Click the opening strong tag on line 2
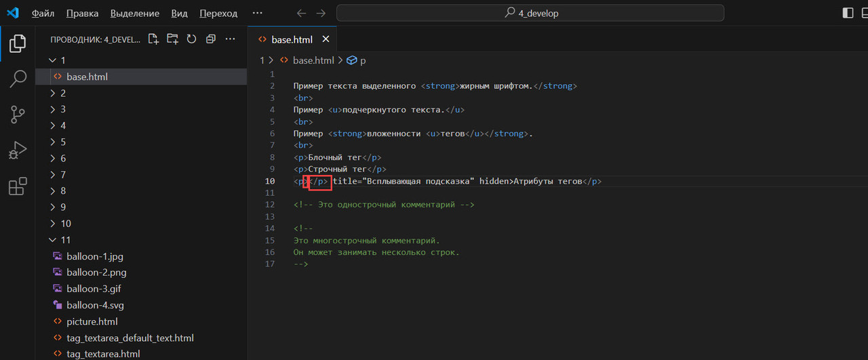Screen dimensions: 868x360 tap(440, 86)
